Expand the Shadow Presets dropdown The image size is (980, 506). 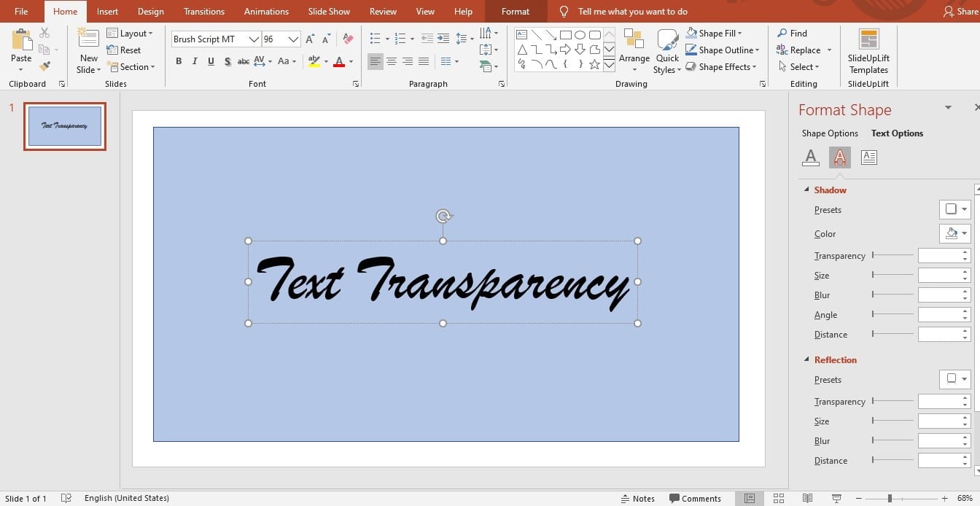[954, 210]
